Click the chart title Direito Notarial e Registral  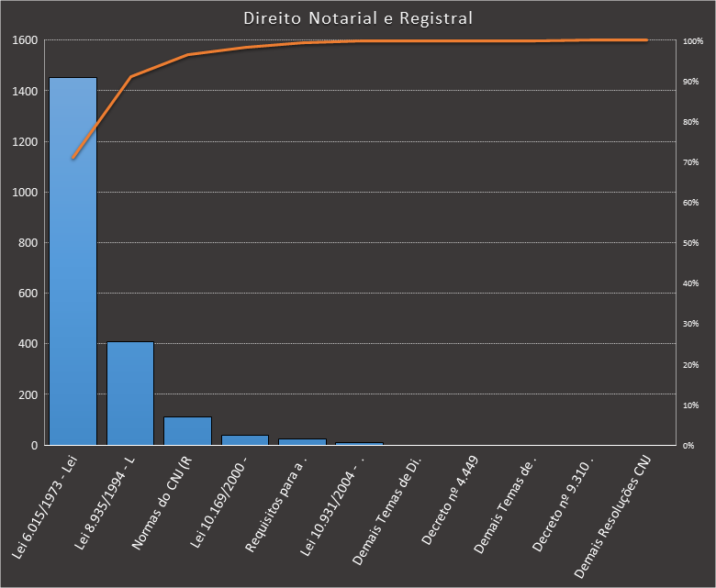coord(359,18)
